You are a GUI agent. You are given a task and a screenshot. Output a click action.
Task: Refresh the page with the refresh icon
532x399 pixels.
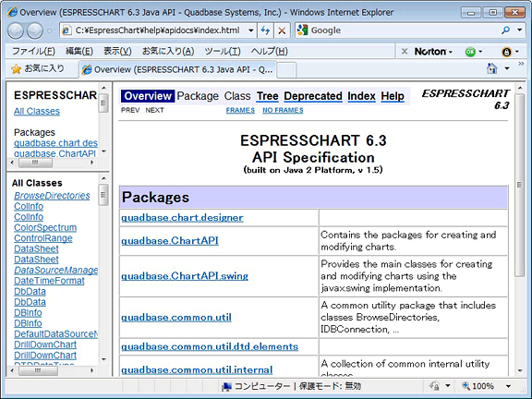click(265, 30)
